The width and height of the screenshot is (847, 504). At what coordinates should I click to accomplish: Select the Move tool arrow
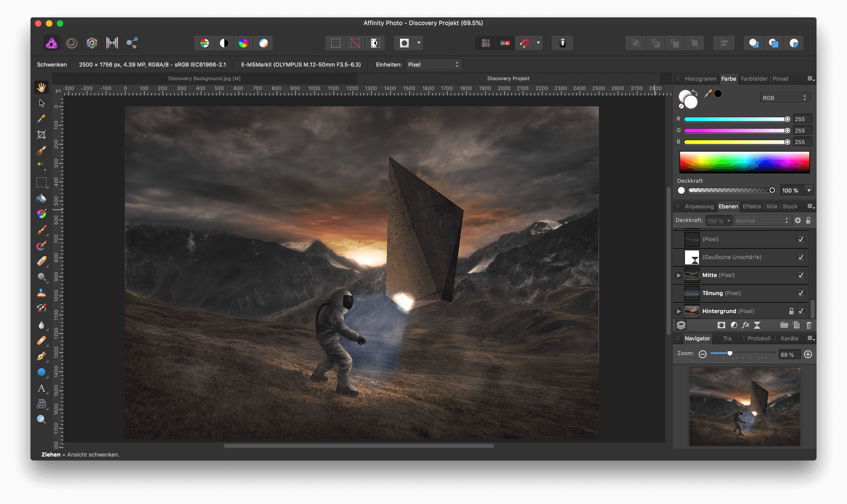(x=41, y=103)
